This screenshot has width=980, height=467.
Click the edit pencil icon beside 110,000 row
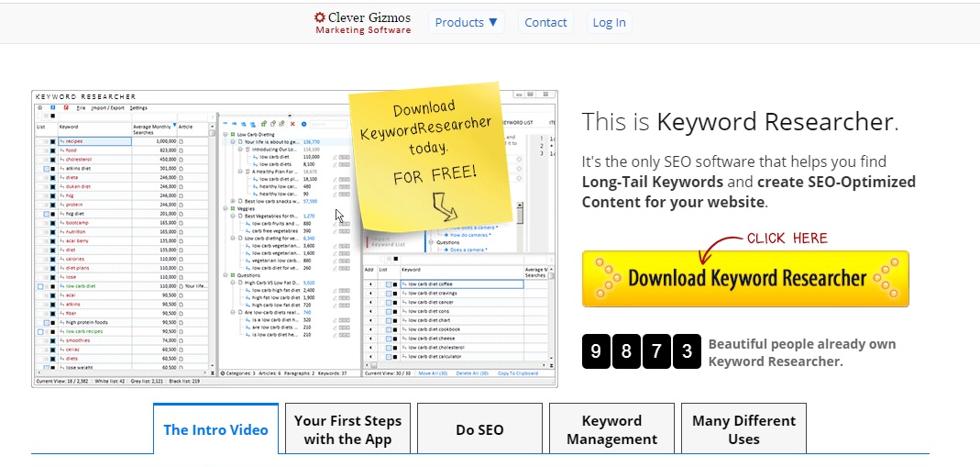(336, 157)
